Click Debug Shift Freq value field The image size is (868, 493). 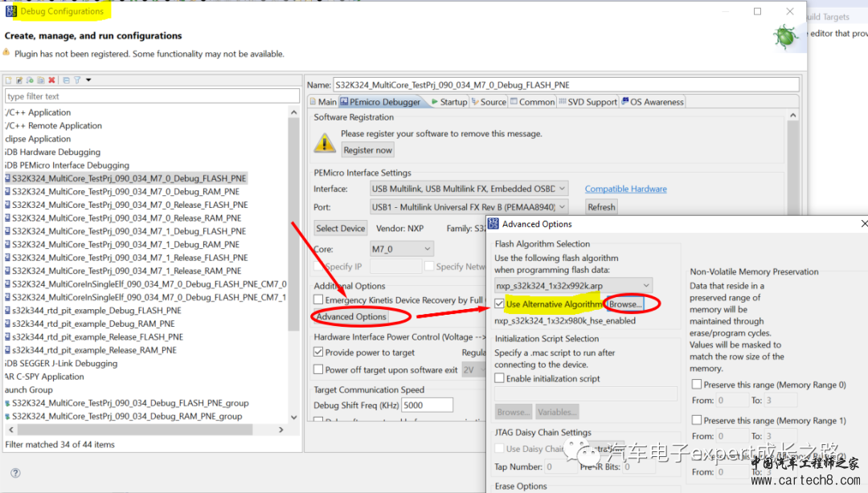[x=427, y=405]
